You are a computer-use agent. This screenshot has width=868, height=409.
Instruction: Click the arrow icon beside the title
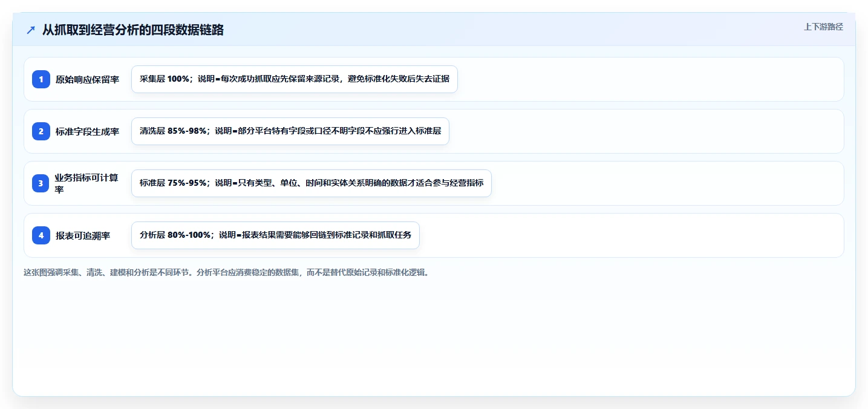coord(31,30)
